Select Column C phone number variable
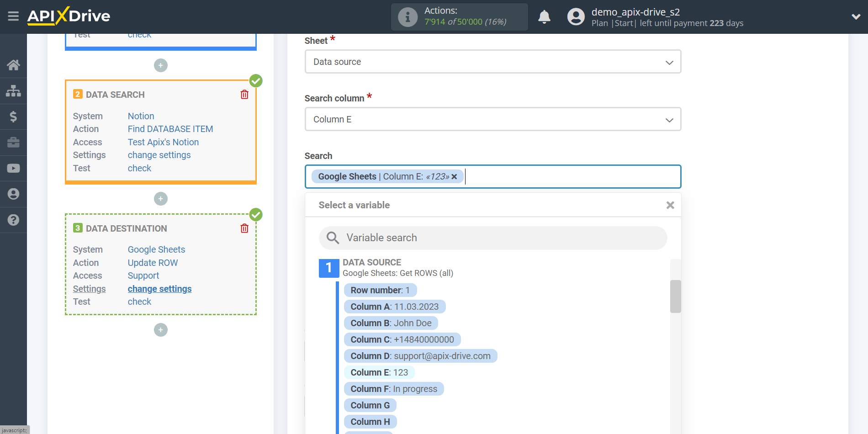The image size is (868, 434). click(x=402, y=339)
